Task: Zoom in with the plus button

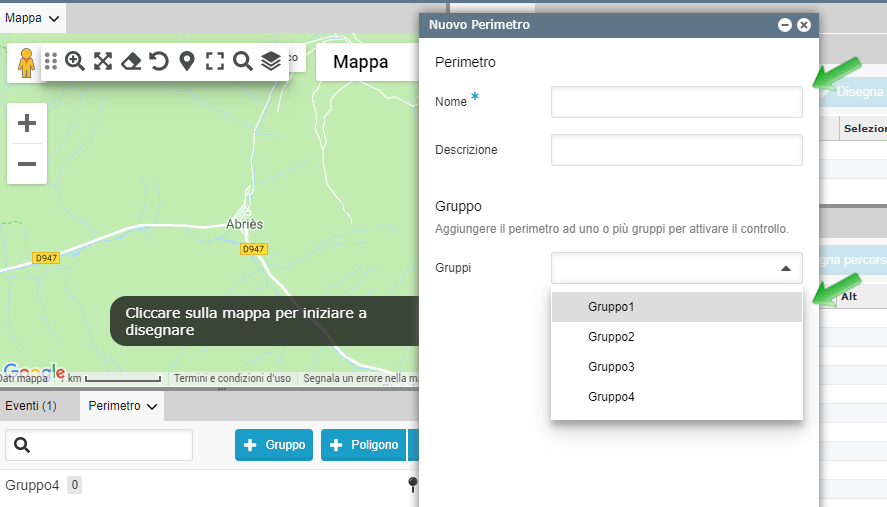Action: 27,123
